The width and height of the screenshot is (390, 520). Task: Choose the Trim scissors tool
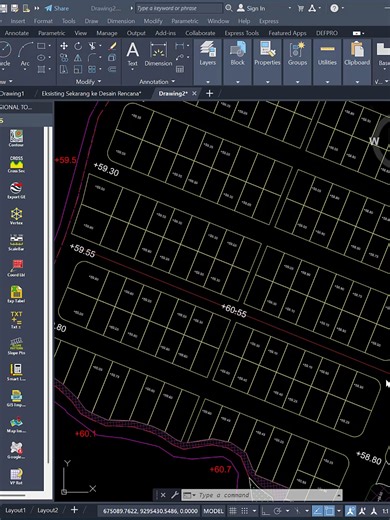pyautogui.click(x=92, y=46)
